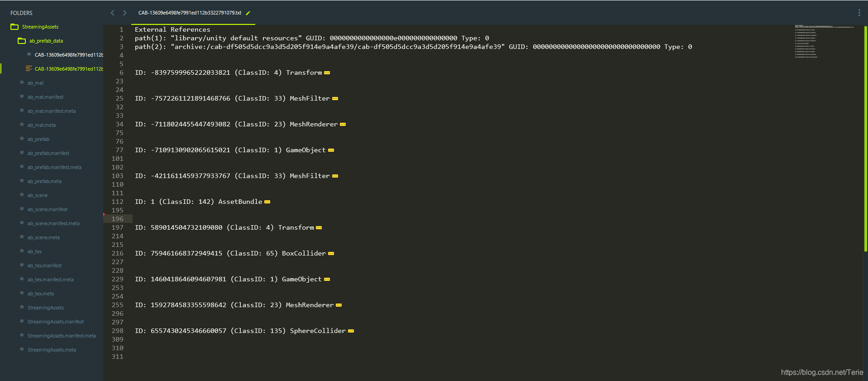Click the text file icon of selected CAB file
This screenshot has width=868, height=381.
(29, 69)
